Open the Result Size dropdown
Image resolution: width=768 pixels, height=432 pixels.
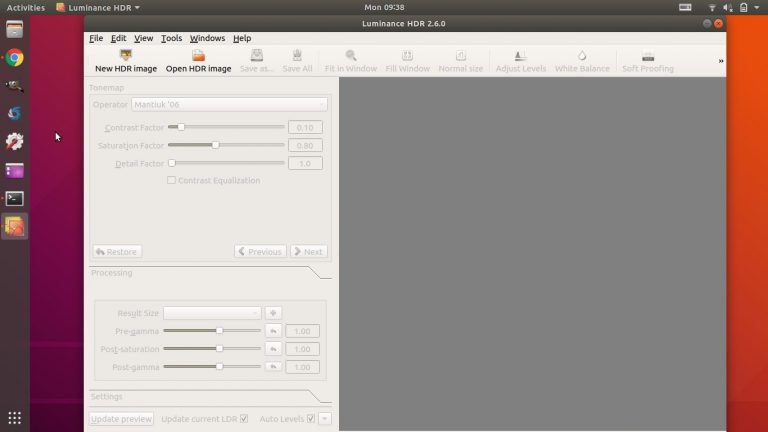tap(212, 313)
